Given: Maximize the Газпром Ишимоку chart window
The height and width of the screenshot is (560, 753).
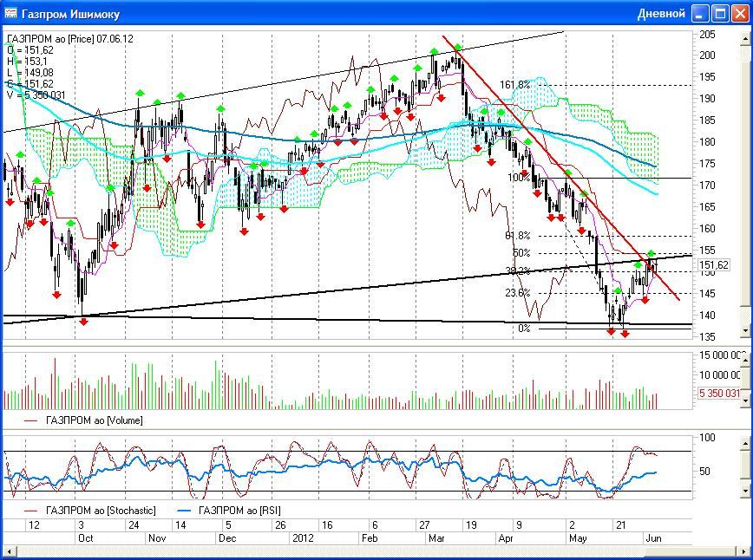Looking at the screenshot, I should (720, 13).
